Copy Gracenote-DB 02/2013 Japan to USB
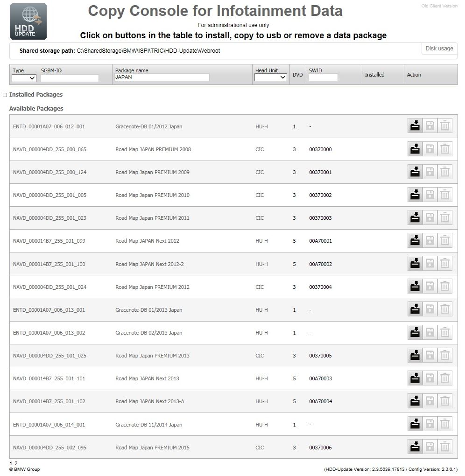 click(430, 332)
